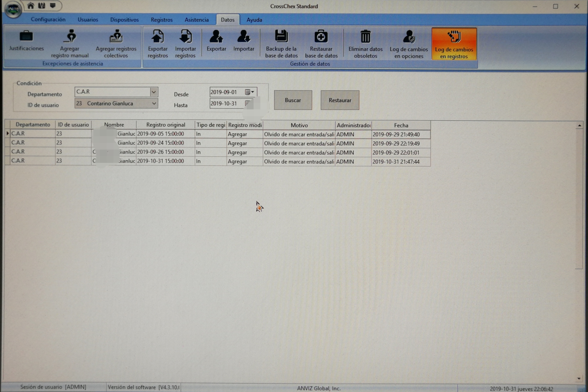Open Backup de la base de datos
The height and width of the screenshot is (392, 588).
(x=281, y=44)
